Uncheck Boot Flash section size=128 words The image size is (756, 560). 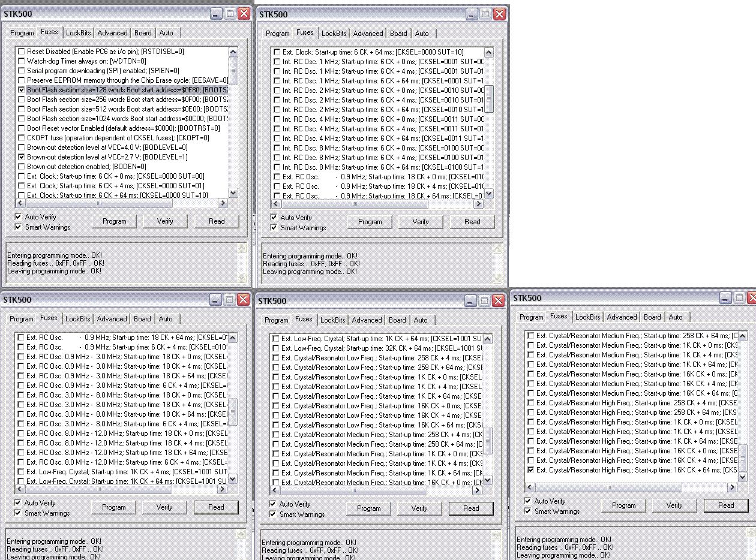(x=22, y=90)
